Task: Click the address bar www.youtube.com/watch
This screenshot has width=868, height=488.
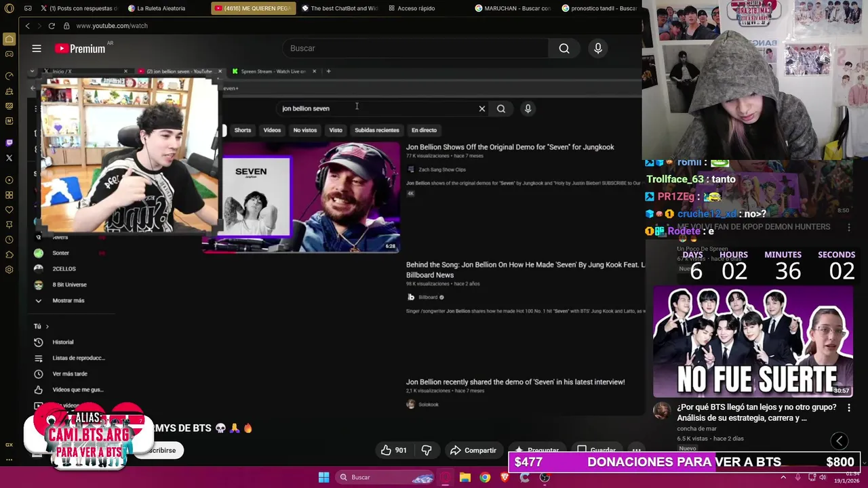Action: tap(112, 26)
